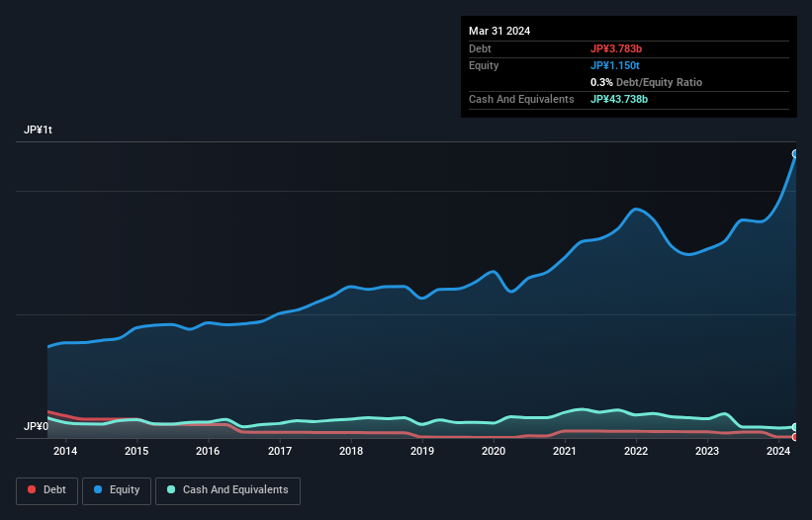Select the Debt end-point marker on chart
812x520 pixels.
tap(795, 437)
